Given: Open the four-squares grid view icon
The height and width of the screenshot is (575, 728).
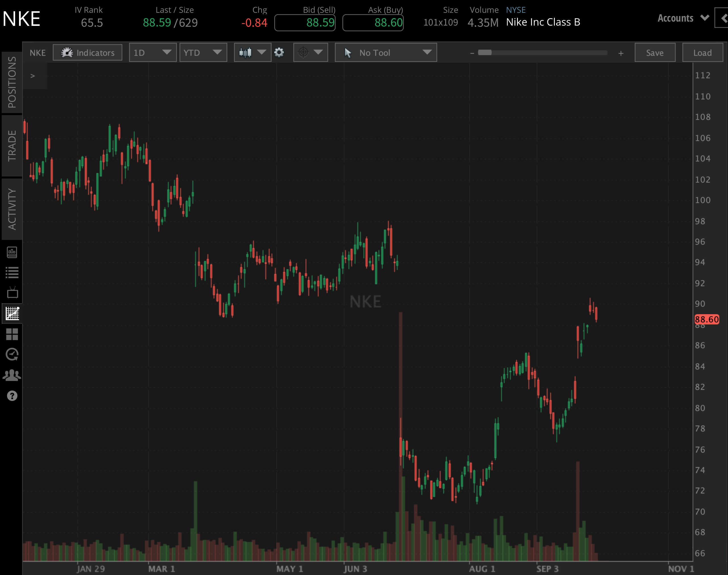Looking at the screenshot, I should 12,334.
